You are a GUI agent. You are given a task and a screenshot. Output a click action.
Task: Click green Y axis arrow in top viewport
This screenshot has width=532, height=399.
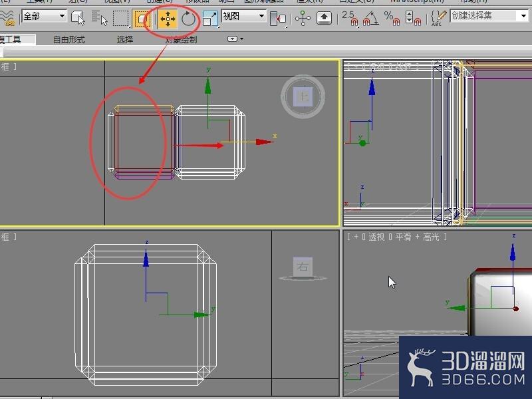[x=207, y=86]
